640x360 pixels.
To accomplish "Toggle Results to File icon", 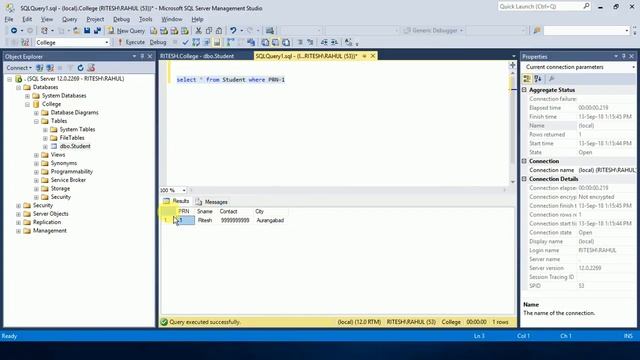I will point(286,42).
